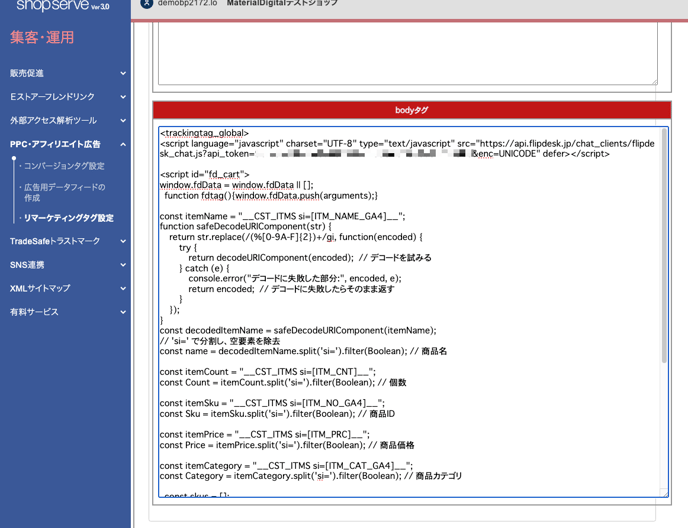Go to 広告用データフィードの作成 link
688x528 pixels.
click(x=64, y=193)
